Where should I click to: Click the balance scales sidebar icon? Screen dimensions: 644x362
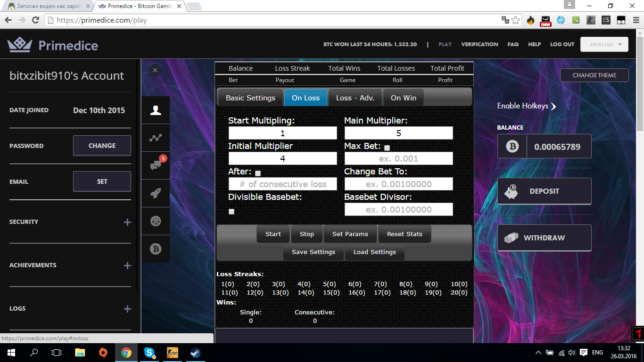[156, 221]
